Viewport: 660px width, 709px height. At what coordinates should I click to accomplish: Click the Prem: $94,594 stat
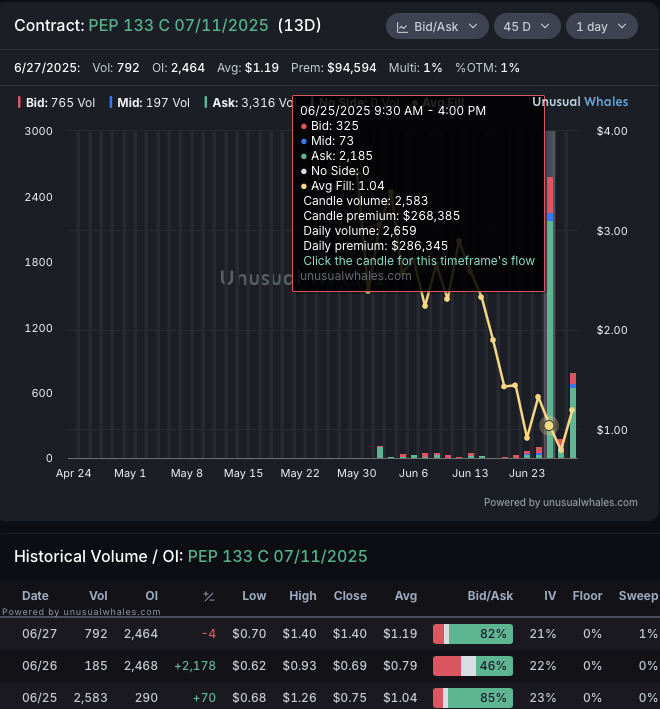click(334, 68)
